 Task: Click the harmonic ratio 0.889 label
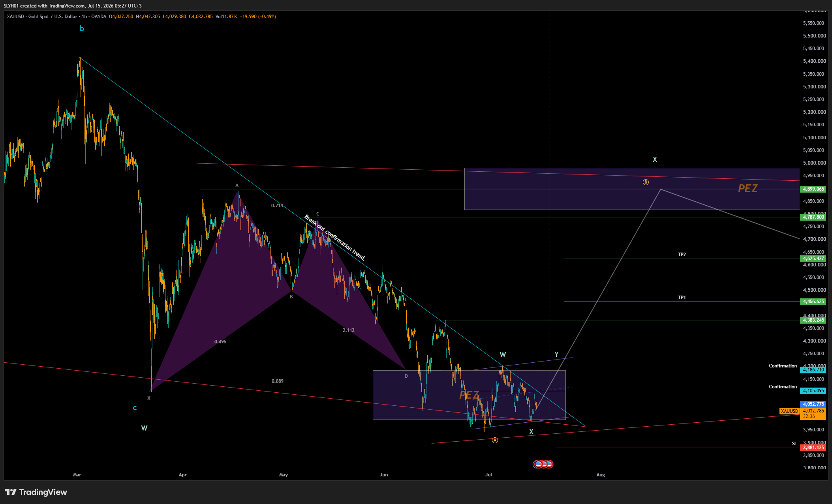pos(277,381)
